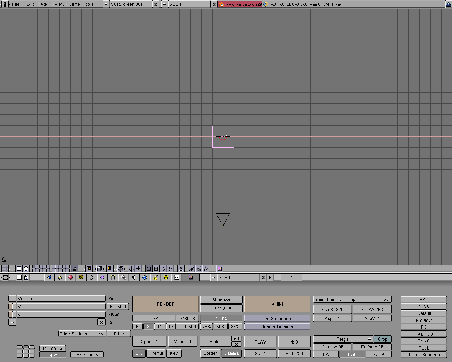452x362 pixels.
Task: Open the Texture buttons icon
Action: pos(81,277)
